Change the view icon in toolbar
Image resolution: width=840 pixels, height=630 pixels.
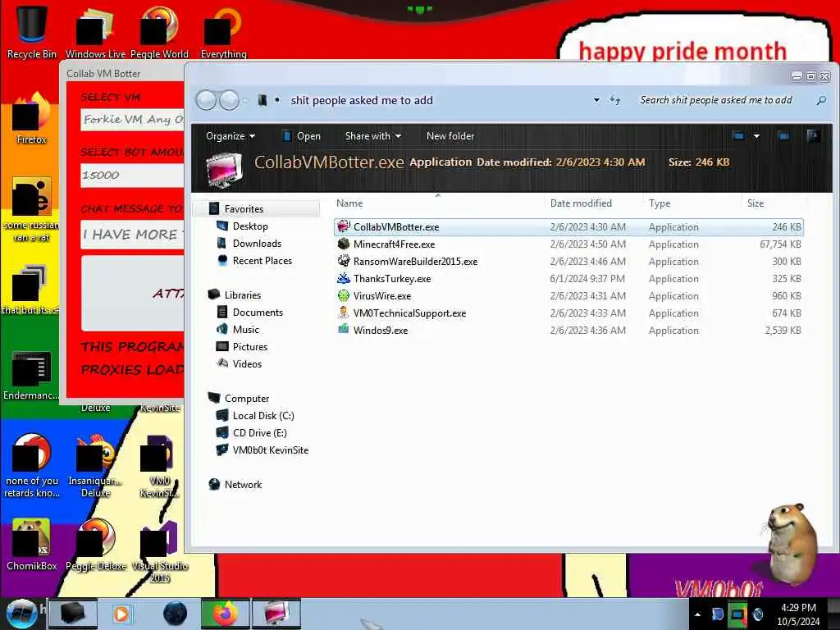(x=739, y=136)
